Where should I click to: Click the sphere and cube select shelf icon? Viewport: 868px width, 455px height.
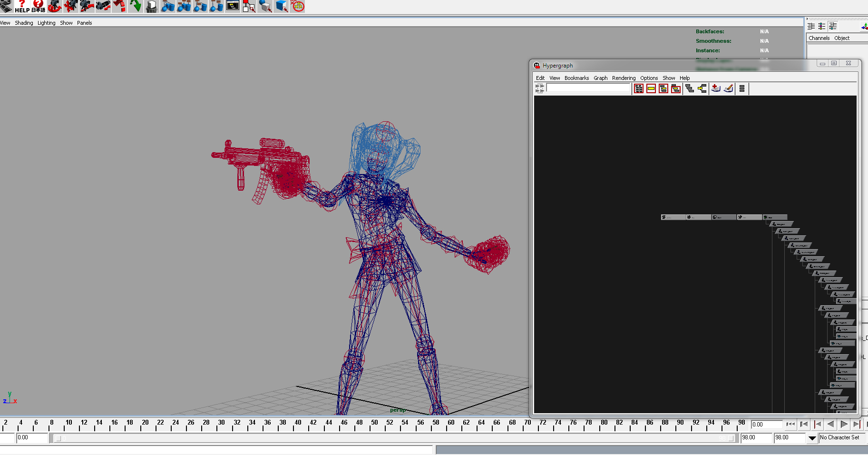tap(265, 6)
